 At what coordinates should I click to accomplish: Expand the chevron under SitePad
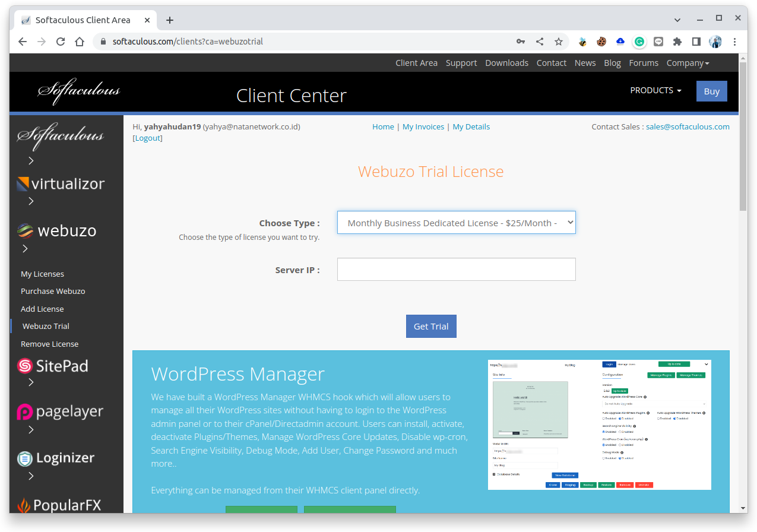(x=31, y=382)
